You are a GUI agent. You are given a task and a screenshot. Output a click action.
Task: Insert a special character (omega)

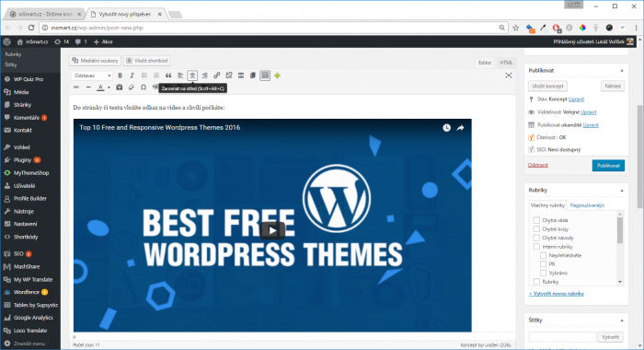[144, 87]
